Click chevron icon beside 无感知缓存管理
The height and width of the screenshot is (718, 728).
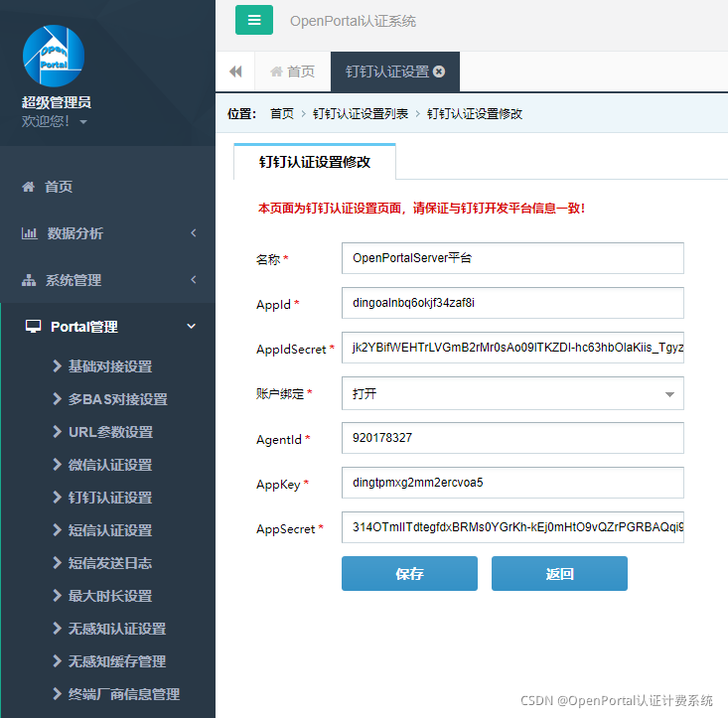coord(57,660)
